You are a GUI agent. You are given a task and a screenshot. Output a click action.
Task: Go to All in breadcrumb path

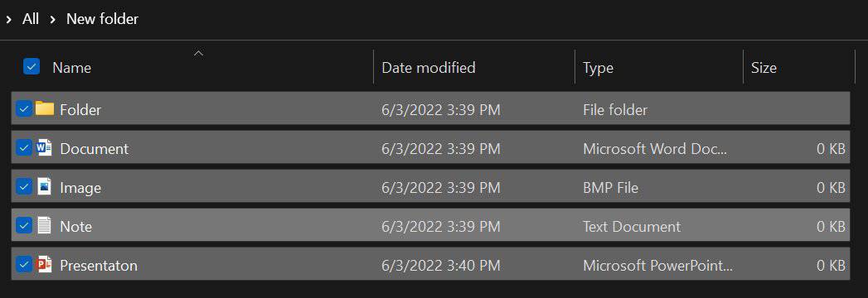31,19
